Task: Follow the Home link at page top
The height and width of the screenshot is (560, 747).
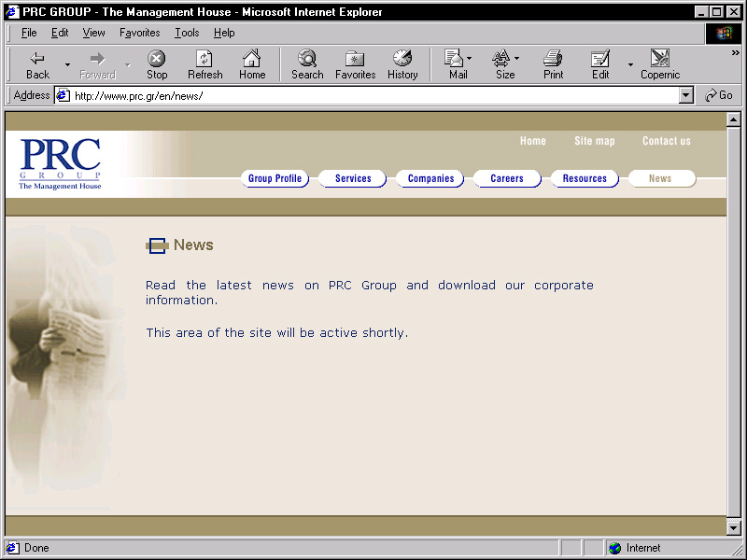Action: (x=532, y=141)
